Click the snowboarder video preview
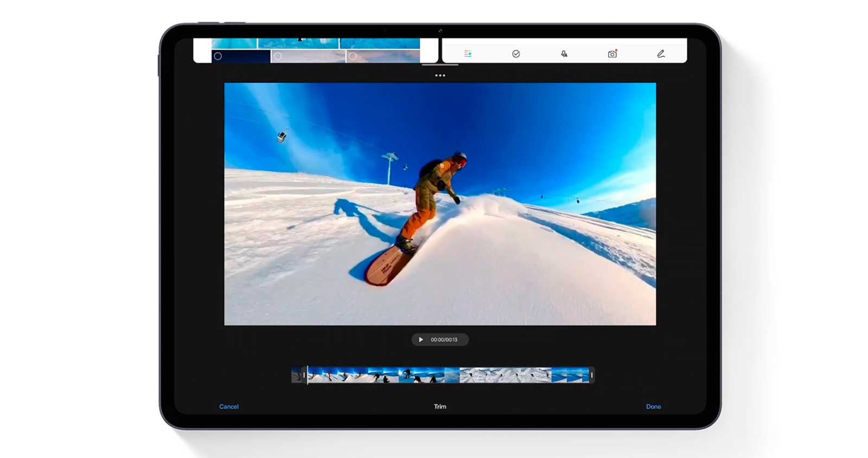 [x=440, y=204]
